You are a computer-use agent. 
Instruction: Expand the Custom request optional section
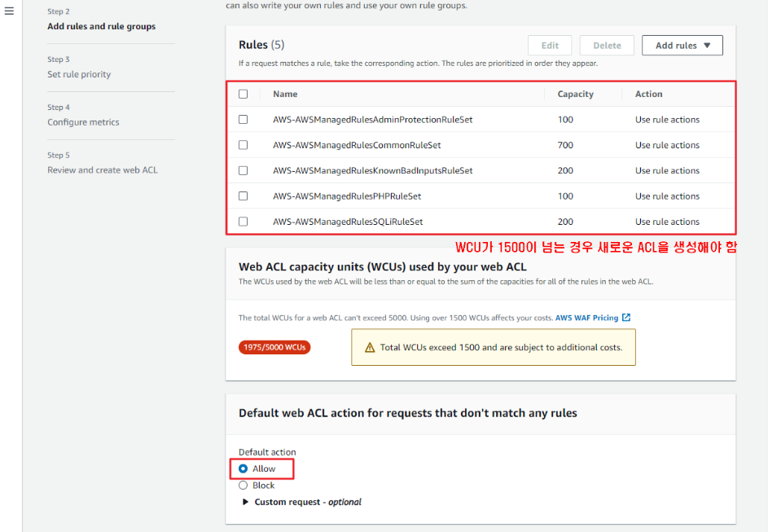coord(302,502)
